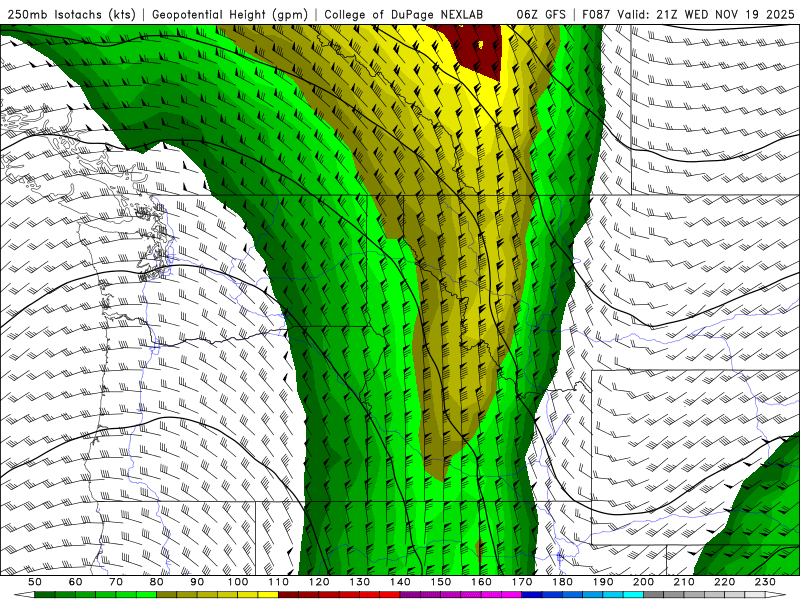
Task: Pick the lightest gray swatch near 230
Action: (x=755, y=595)
